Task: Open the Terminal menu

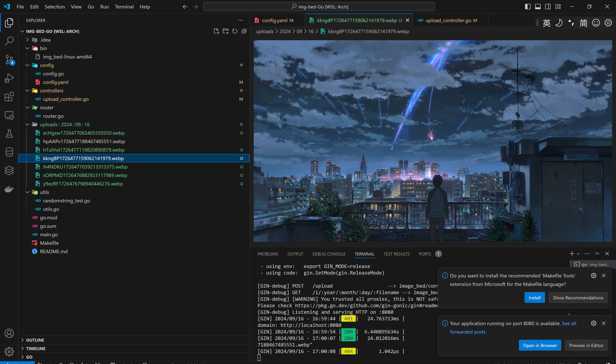Action: click(124, 7)
